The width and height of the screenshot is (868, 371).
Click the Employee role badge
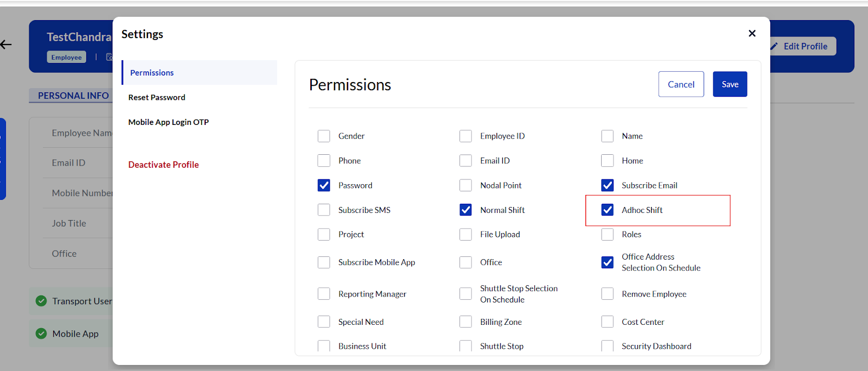pyautogui.click(x=66, y=57)
